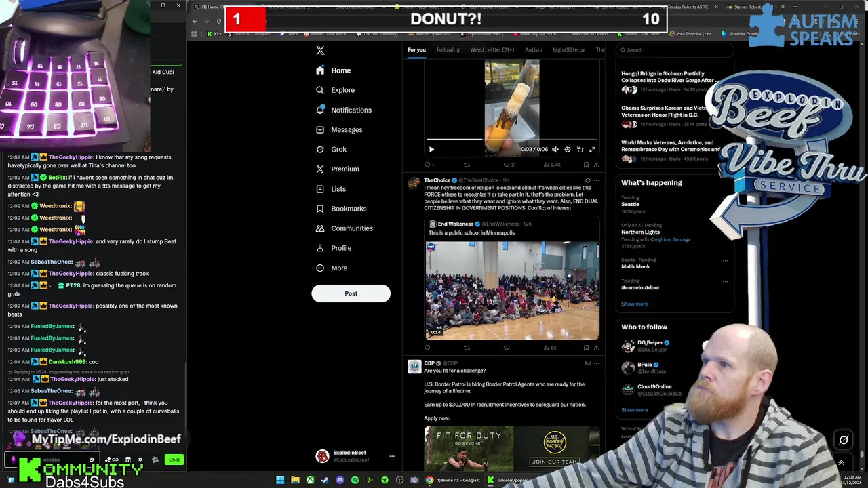Screen dimensions: 868x488
Task: Play the video in the top post
Action: (x=431, y=149)
